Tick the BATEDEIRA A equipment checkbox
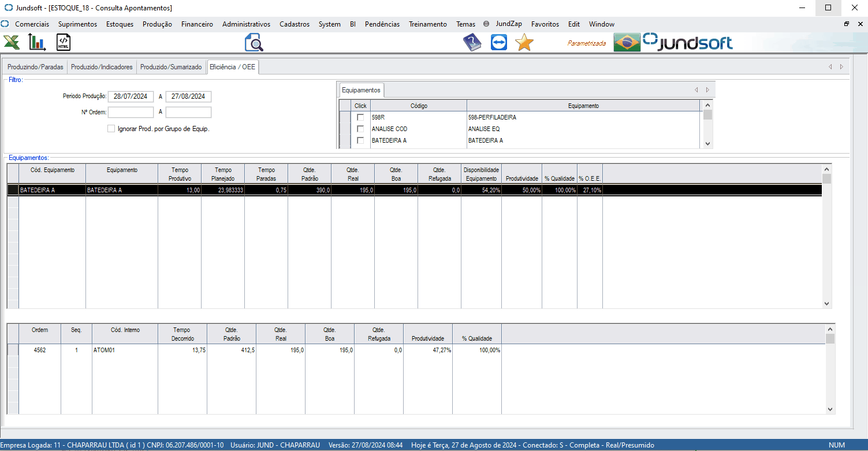Viewport: 868px width, 451px height. 360,140
